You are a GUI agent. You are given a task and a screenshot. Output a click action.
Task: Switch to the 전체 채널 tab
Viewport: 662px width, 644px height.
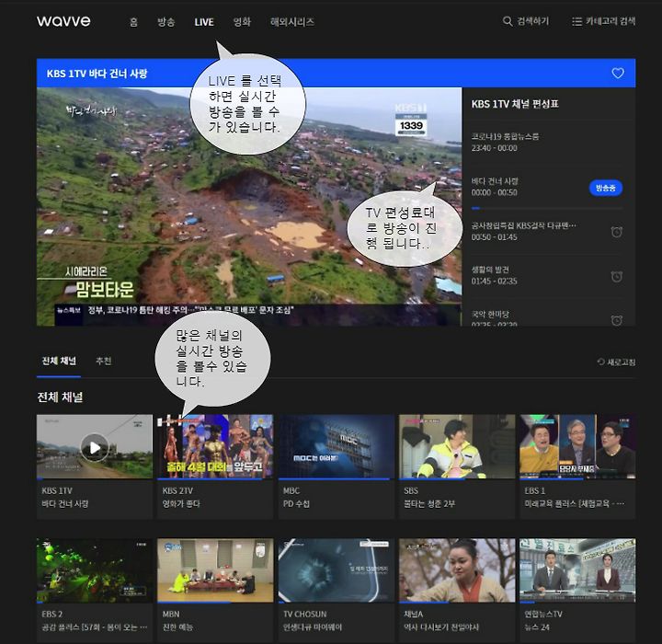coord(59,361)
